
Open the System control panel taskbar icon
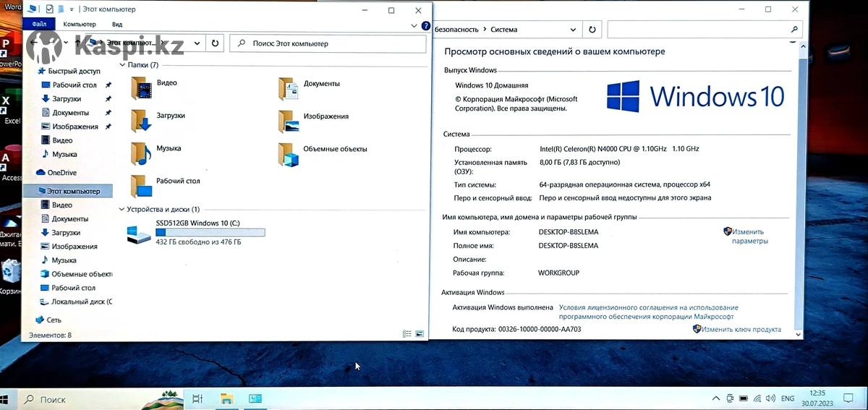[x=255, y=399]
